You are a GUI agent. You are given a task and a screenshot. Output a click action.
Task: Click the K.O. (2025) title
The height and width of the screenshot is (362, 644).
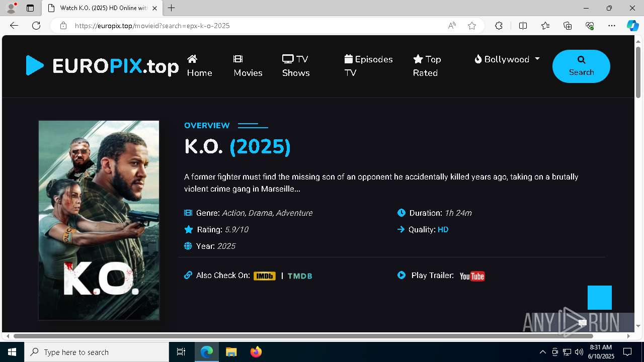237,146
